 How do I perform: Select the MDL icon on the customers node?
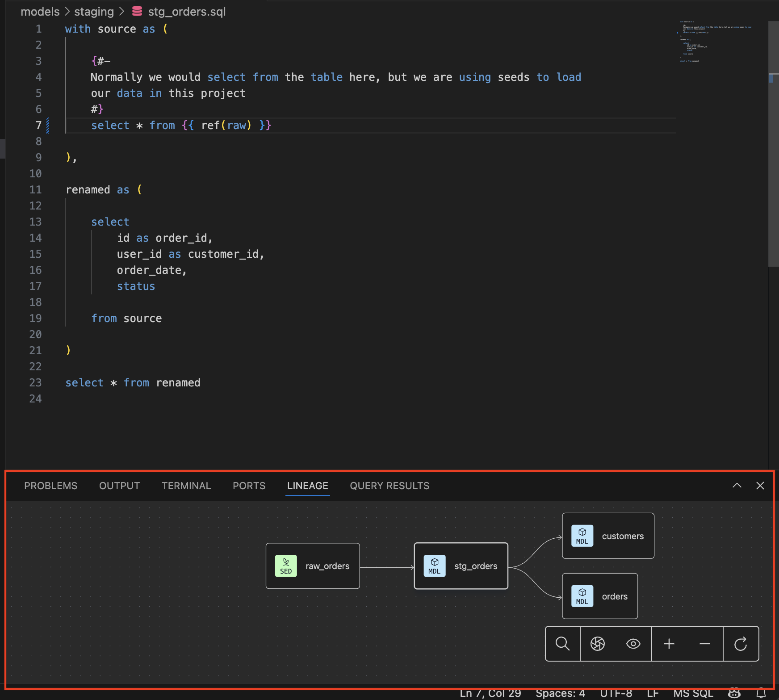(x=582, y=536)
